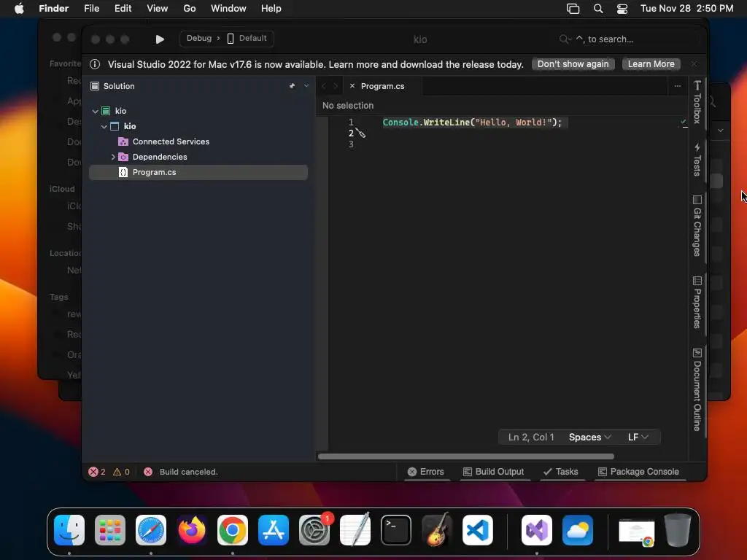Open Google Chrome from the Dock

point(233,530)
